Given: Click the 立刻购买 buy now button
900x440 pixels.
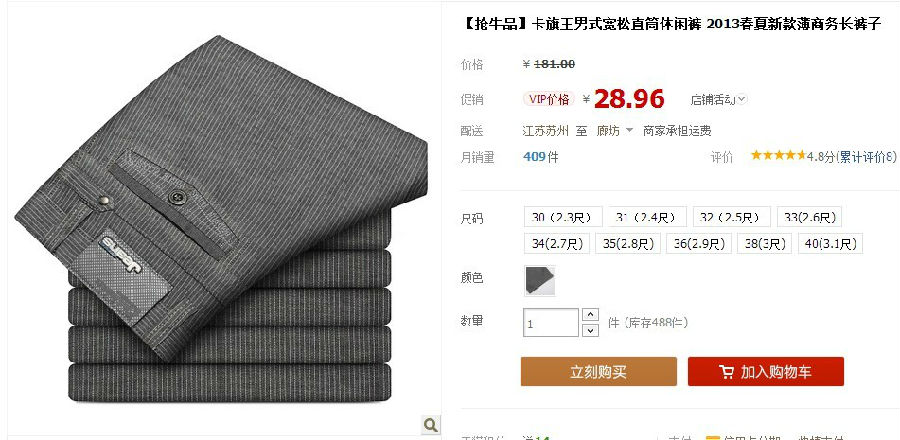Looking at the screenshot, I should (x=599, y=372).
